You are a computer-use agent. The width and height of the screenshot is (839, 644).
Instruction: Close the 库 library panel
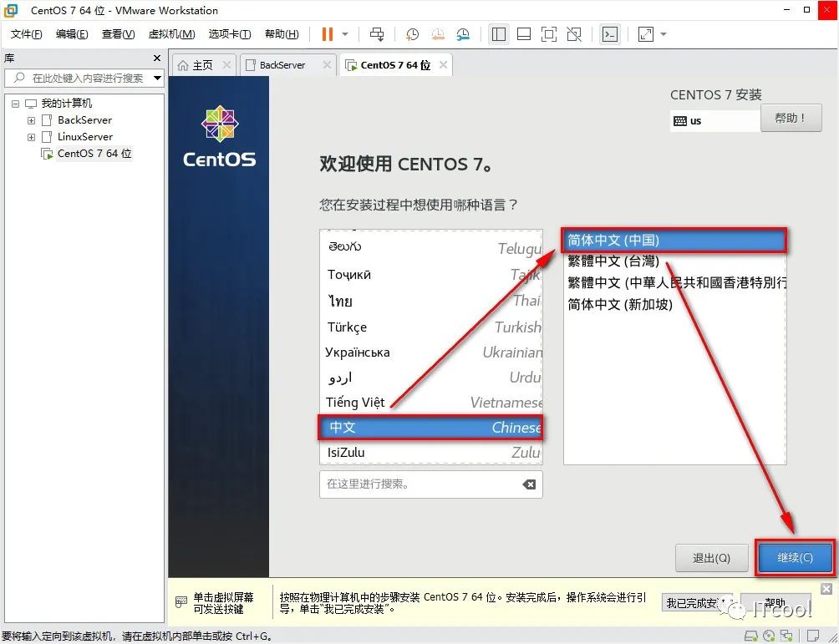pyautogui.click(x=157, y=58)
